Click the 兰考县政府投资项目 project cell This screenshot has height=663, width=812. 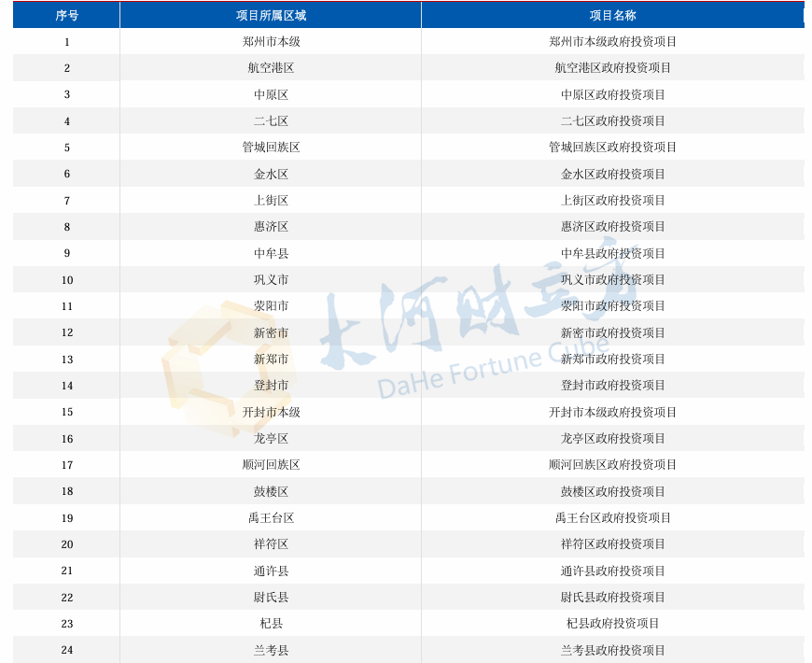pos(612,650)
